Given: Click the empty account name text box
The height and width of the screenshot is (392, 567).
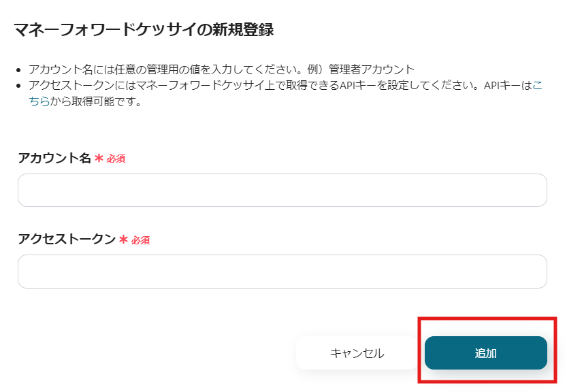Looking at the screenshot, I should coord(282,190).
